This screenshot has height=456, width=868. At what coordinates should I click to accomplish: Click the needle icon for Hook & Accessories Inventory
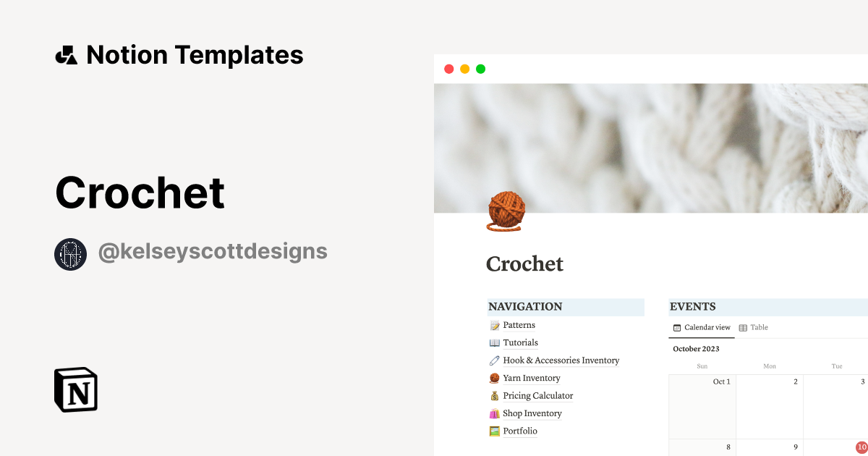[493, 360]
